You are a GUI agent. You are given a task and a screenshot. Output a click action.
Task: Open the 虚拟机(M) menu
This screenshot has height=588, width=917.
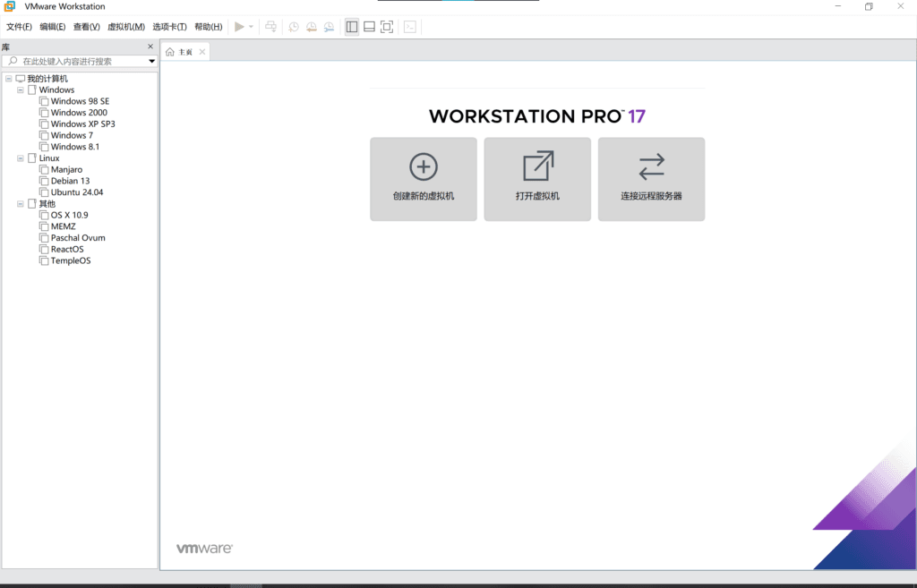[126, 27]
